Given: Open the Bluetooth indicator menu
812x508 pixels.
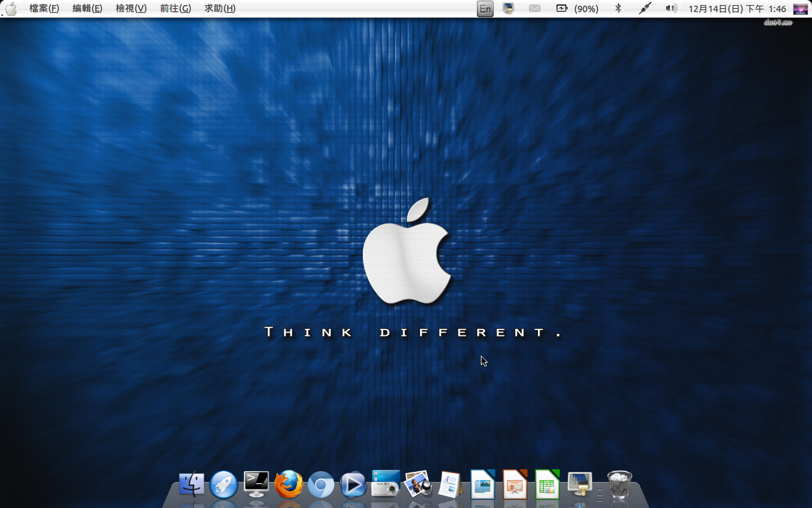Looking at the screenshot, I should pyautogui.click(x=618, y=9).
